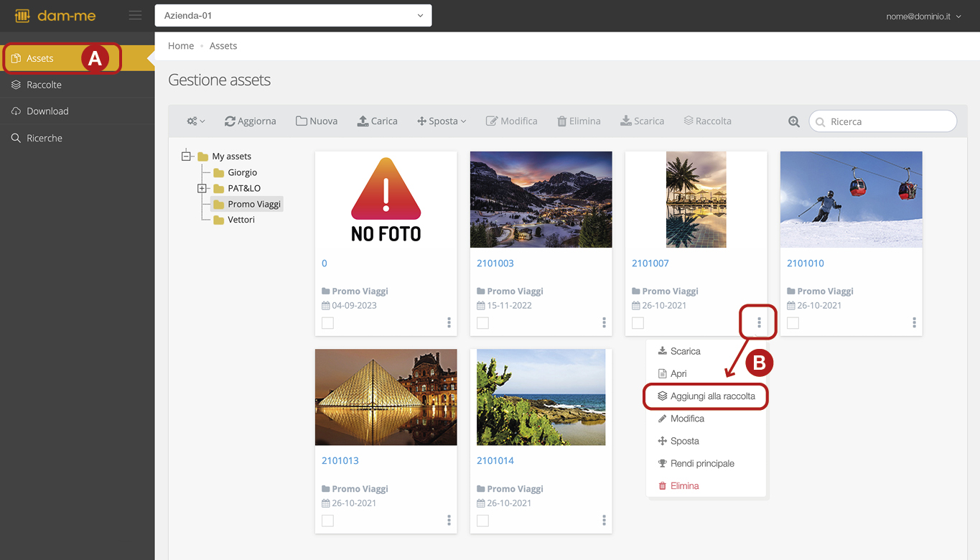Open the three-dot menu on asset 2101007
This screenshot has width=980, height=560.
coord(759,323)
